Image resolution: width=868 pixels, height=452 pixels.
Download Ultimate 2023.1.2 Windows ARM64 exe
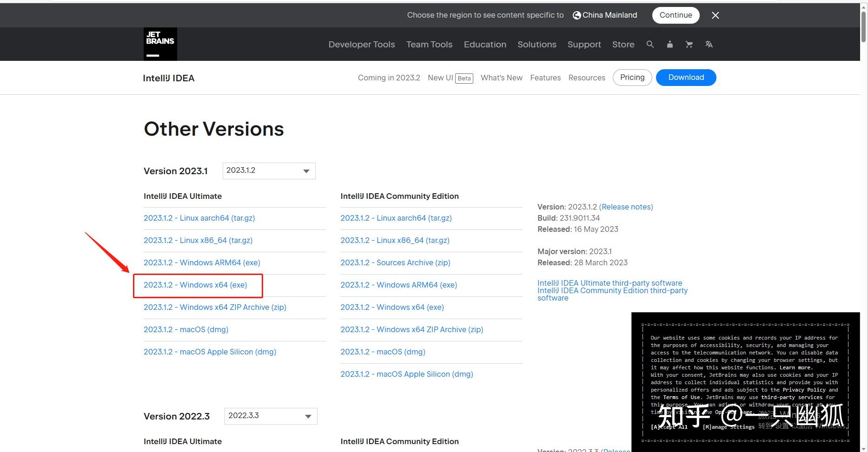click(x=202, y=262)
